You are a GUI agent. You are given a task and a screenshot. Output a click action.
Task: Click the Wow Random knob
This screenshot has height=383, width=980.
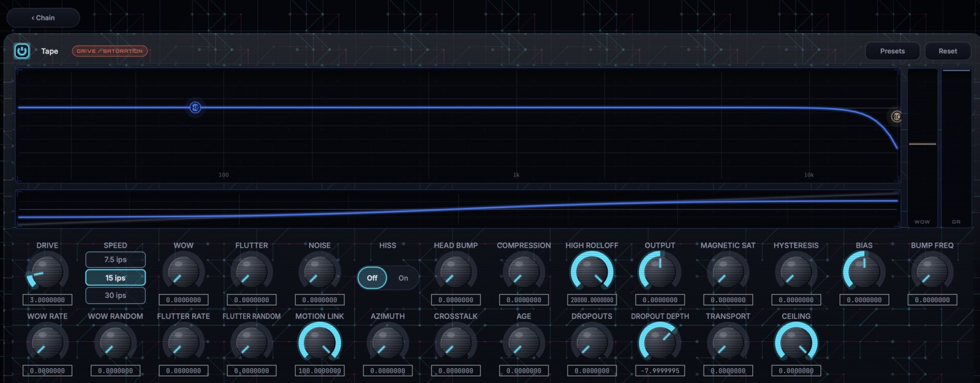coord(115,343)
